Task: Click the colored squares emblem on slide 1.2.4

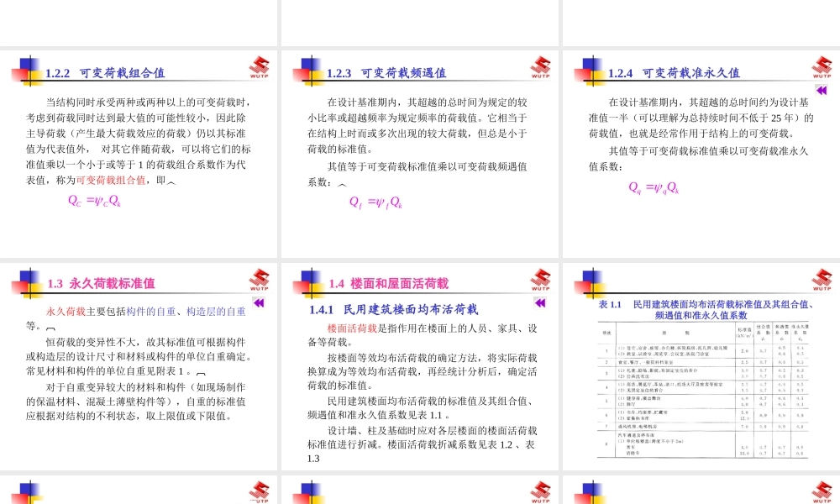Action: coord(590,71)
